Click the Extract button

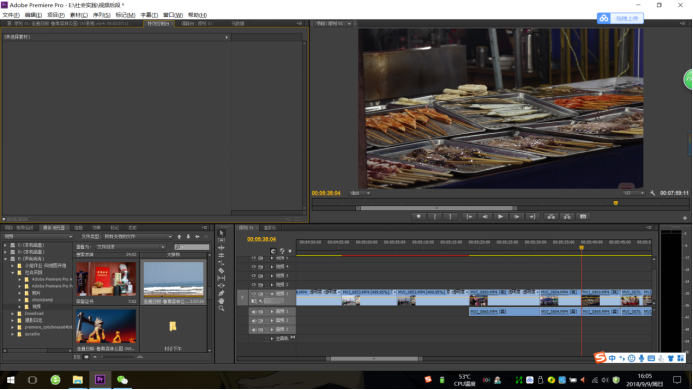pyautogui.click(x=567, y=217)
